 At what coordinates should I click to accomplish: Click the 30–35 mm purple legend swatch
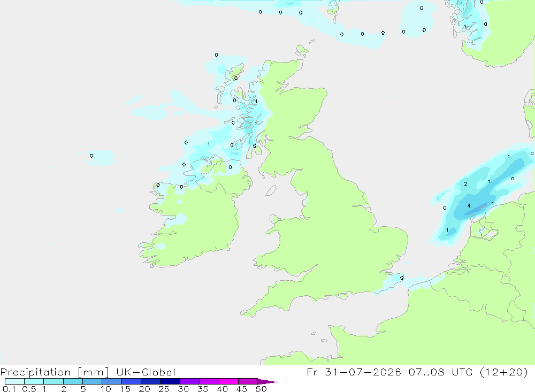coord(189,381)
